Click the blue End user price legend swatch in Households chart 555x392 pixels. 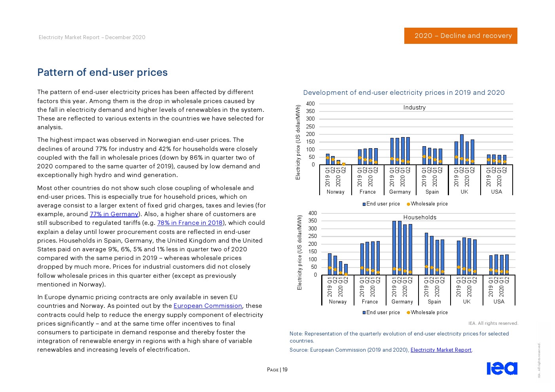(x=364, y=313)
